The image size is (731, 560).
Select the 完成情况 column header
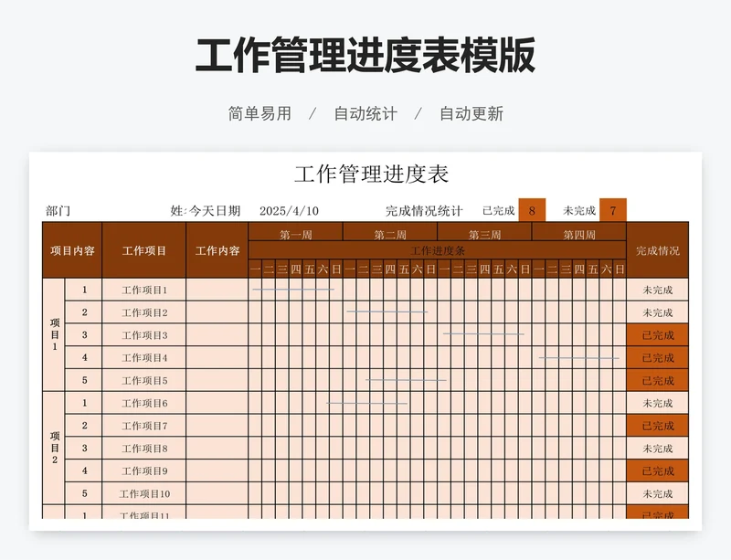[x=658, y=250]
